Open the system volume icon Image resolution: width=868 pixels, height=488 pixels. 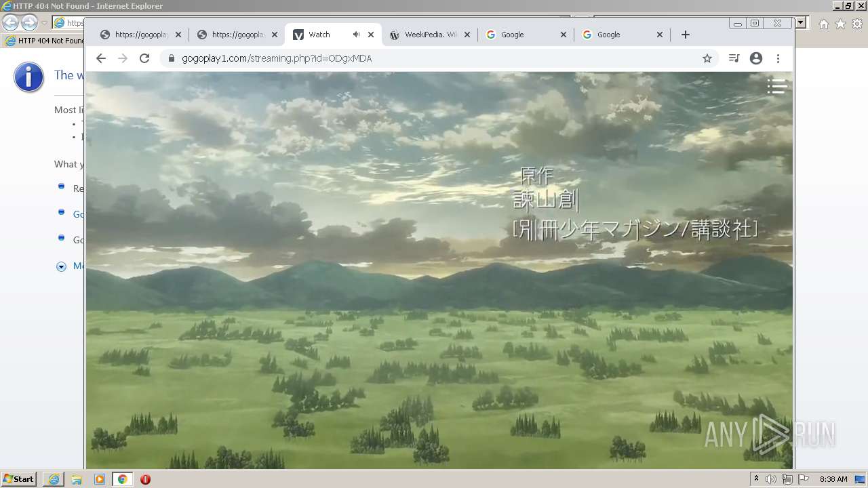coord(771,479)
